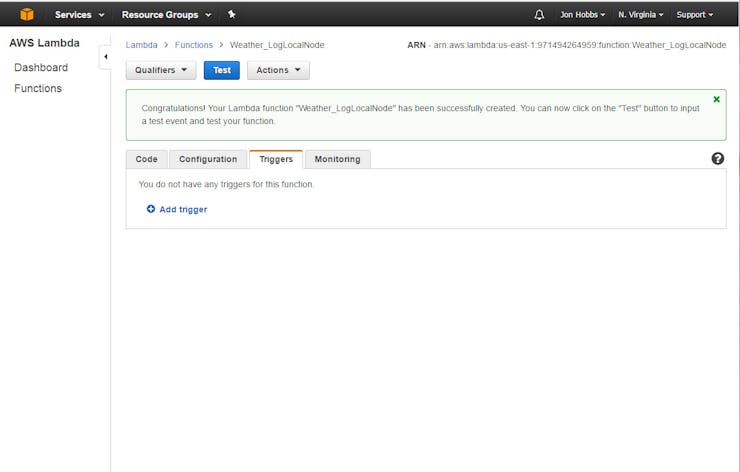
Task: Click the Weather_LogLocalNode breadcrumb text
Action: (x=277, y=45)
